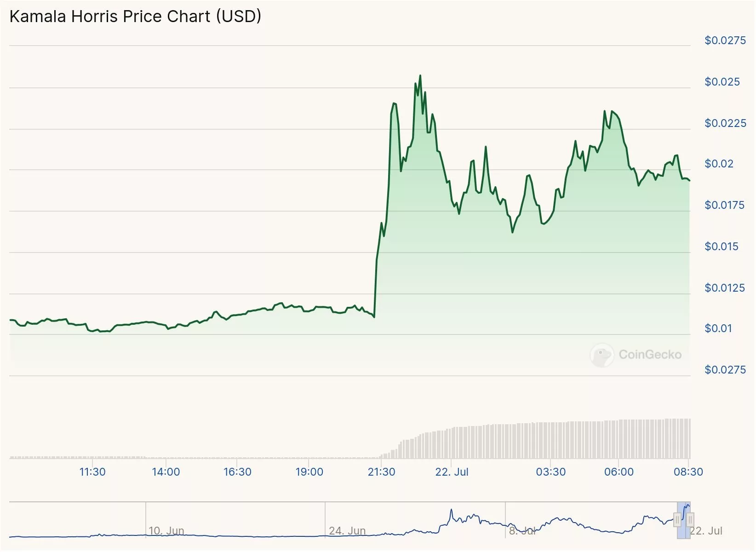Screen dimensions: 756x552
Task: Click the CoinGecko watermark text
Action: 650,355
